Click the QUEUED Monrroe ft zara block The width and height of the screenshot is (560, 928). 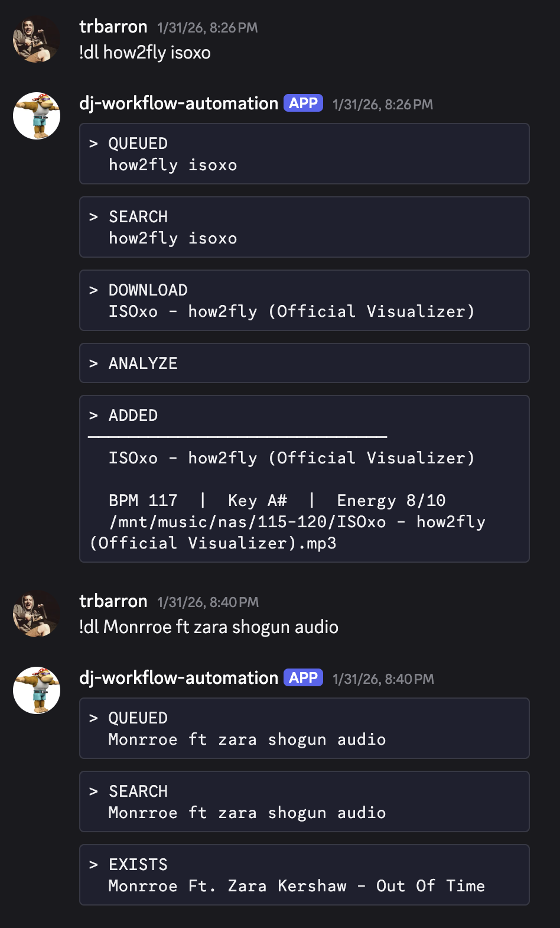304,728
